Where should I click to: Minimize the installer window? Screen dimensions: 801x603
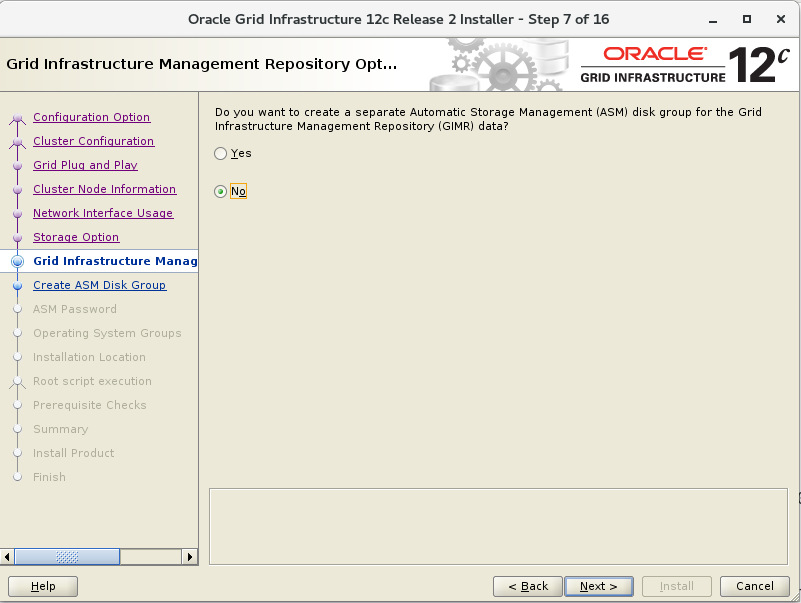coord(713,19)
